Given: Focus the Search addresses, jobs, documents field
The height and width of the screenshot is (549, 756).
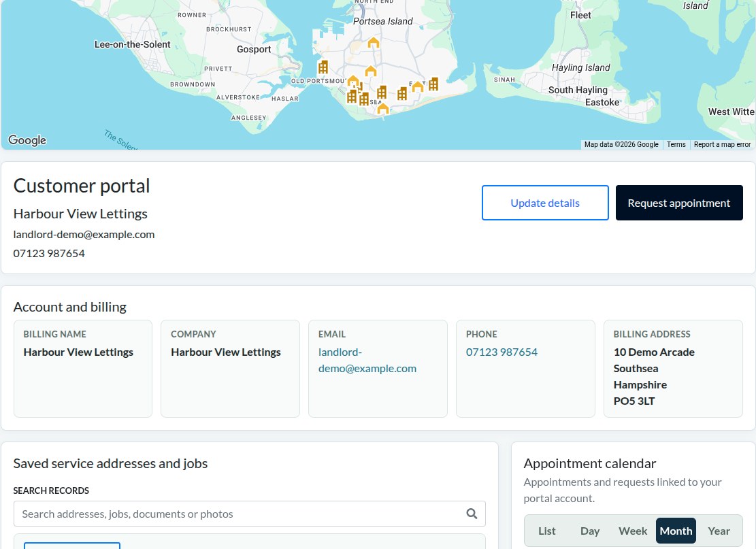Looking at the screenshot, I should [249, 514].
